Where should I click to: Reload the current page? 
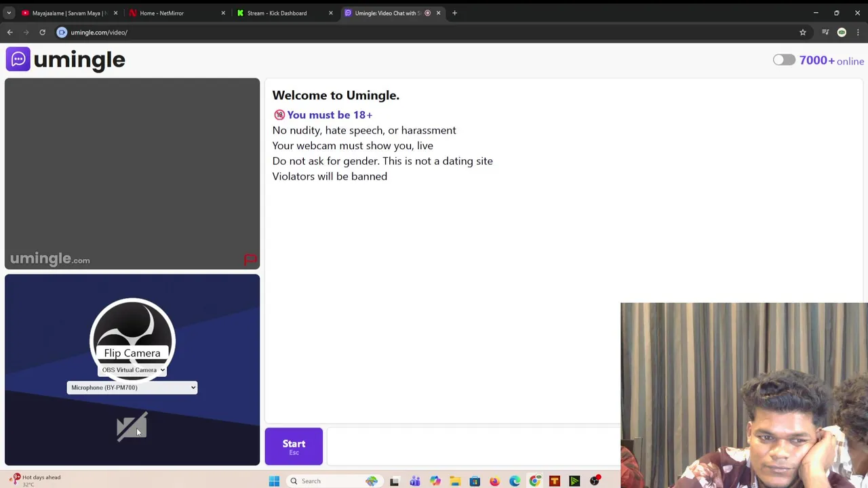pos(42,32)
